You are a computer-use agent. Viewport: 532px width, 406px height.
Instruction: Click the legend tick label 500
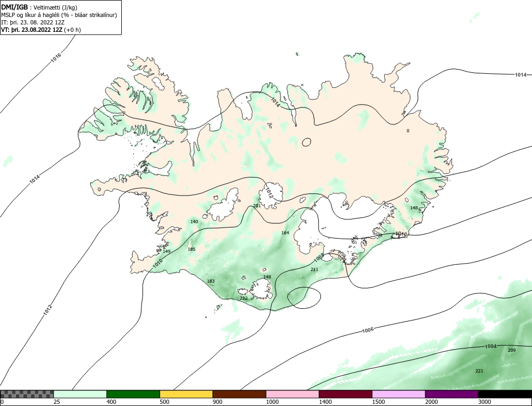pos(164,402)
